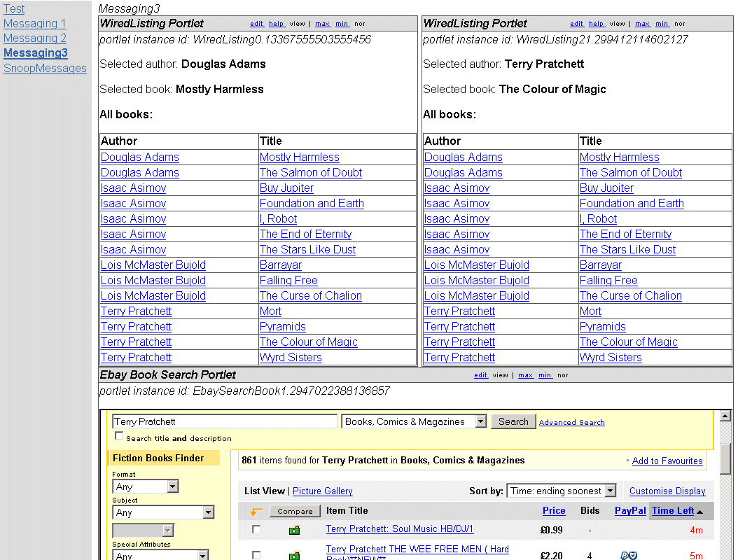Select the checkbox for THE WEE FREE MEN item
The width and height of the screenshot is (738, 560).
point(256,555)
